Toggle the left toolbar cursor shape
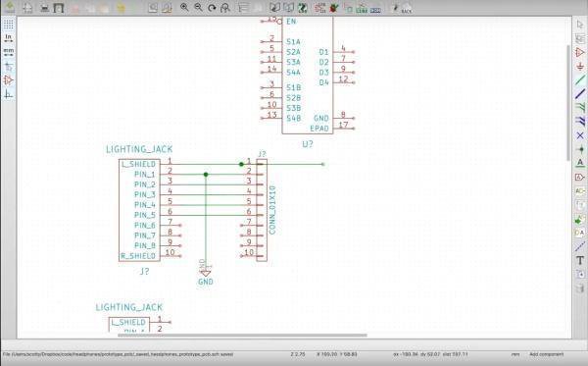The image size is (588, 366). point(8,67)
